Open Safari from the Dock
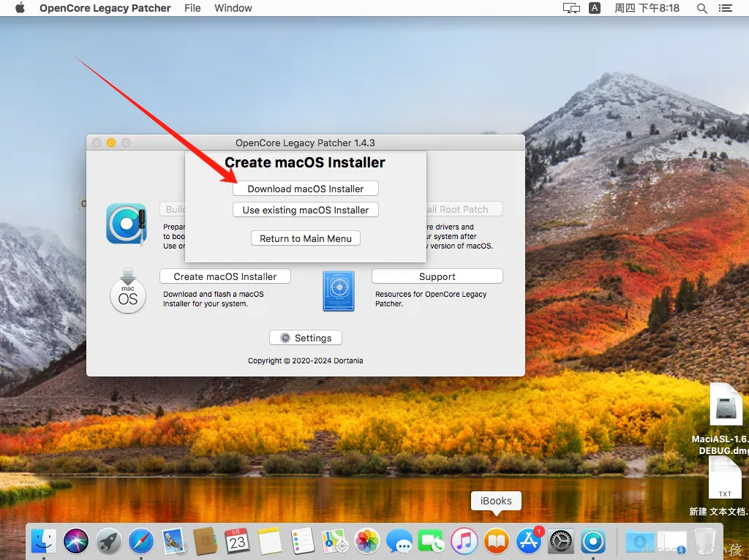The width and height of the screenshot is (749, 560). point(141,542)
